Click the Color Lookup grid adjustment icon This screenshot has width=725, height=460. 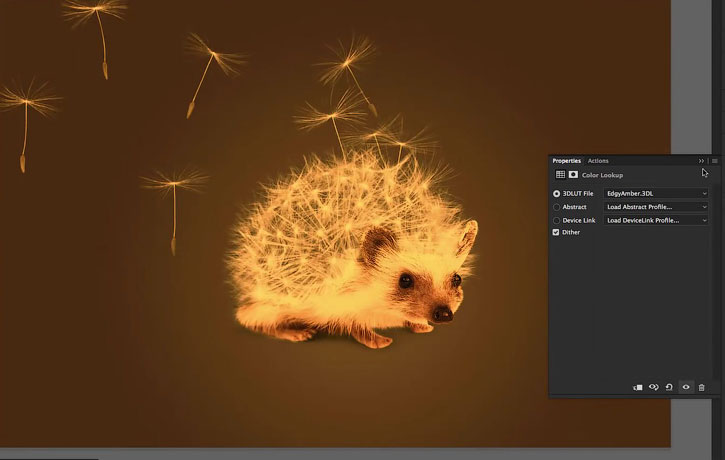560,175
